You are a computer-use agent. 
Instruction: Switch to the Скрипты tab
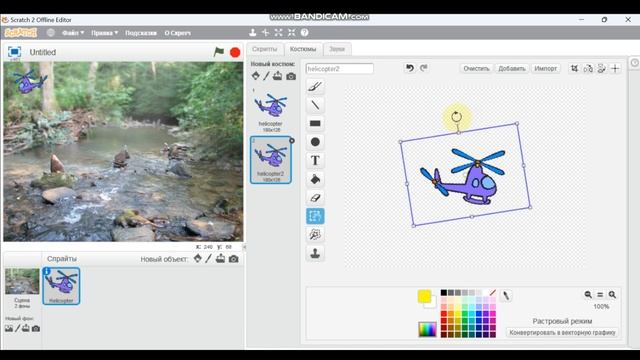264,49
